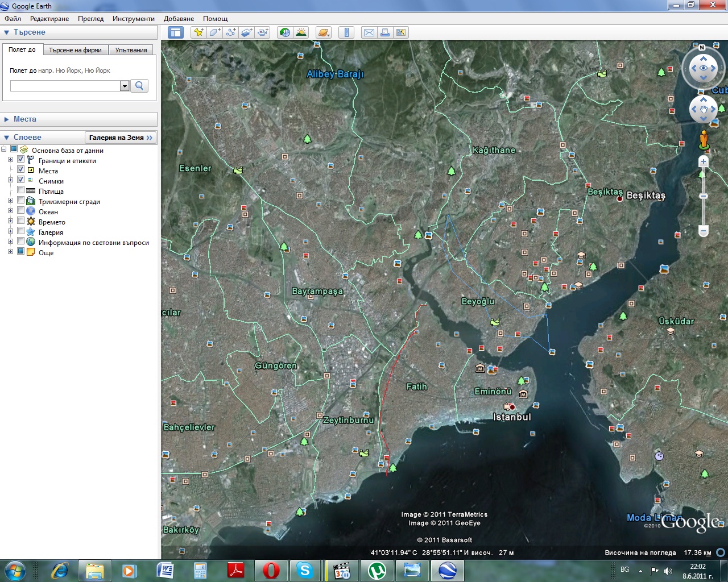Email the current view
728x582 pixels.
tap(369, 32)
